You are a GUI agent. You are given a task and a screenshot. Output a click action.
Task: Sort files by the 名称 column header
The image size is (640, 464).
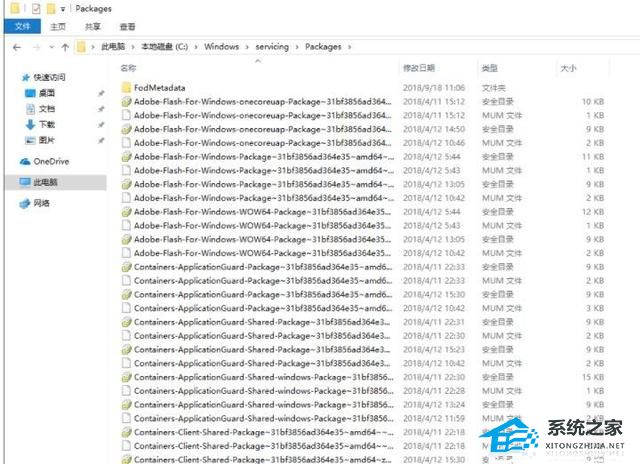[128, 68]
